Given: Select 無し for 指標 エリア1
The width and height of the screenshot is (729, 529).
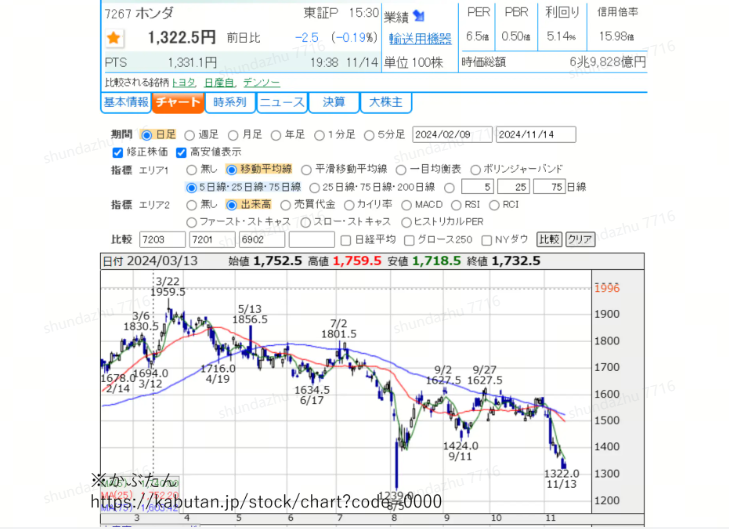Looking at the screenshot, I should point(191,170).
